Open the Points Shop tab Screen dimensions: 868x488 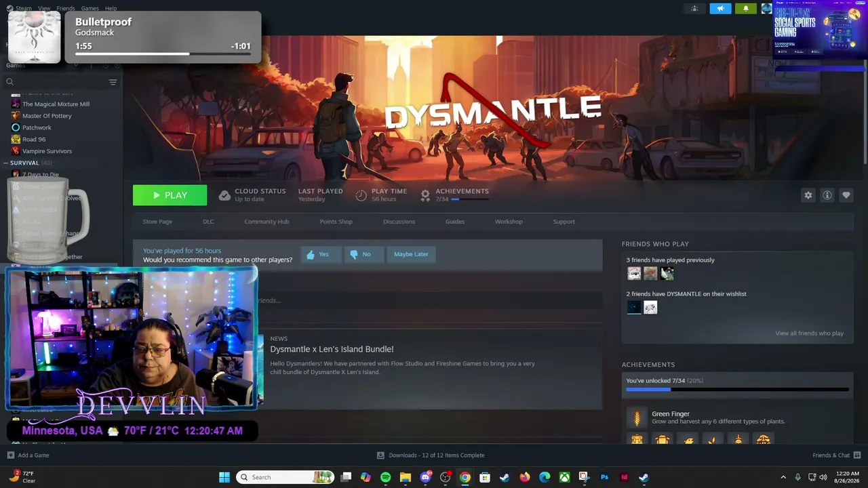click(x=336, y=222)
